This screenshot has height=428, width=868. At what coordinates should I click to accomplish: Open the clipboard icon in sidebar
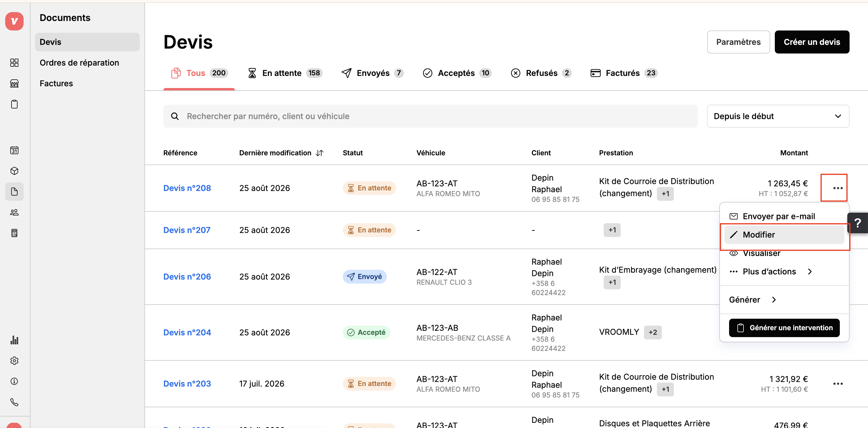coord(14,104)
